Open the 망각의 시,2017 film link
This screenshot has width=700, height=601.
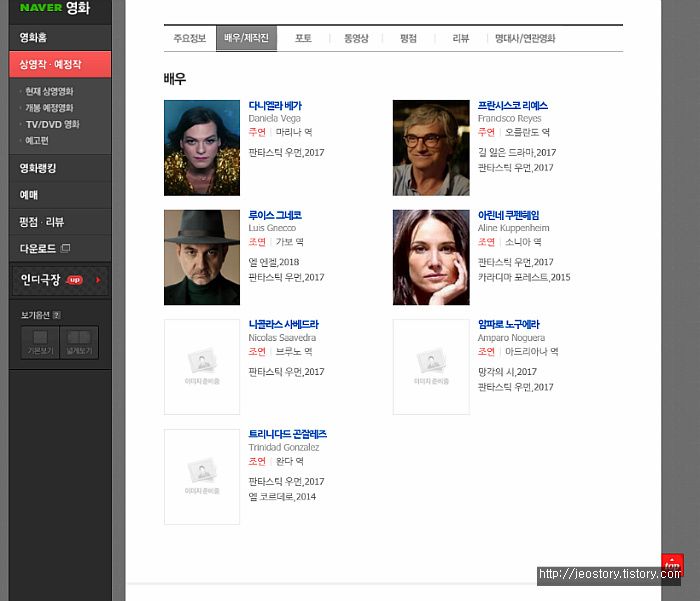coord(507,372)
